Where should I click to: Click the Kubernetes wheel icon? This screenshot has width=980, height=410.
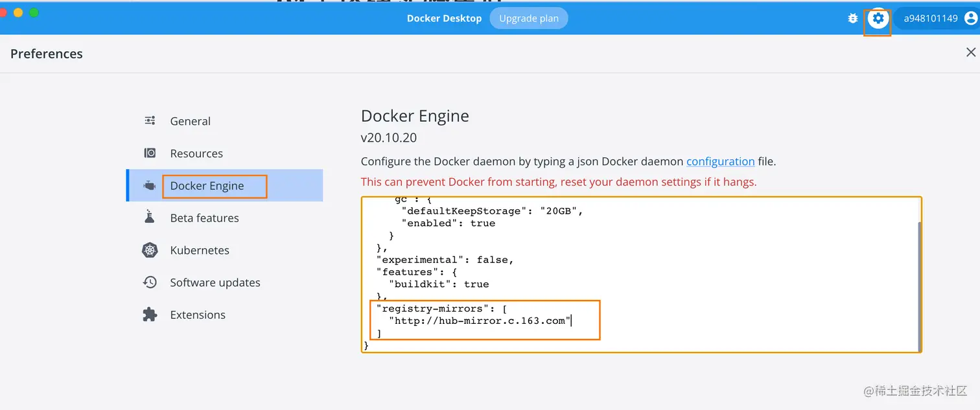(x=150, y=250)
